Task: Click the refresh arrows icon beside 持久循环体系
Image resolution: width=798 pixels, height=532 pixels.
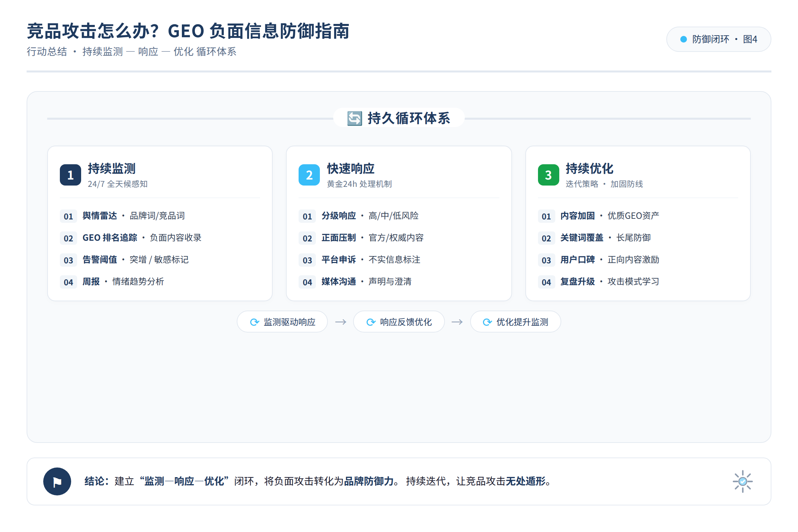Action: (354, 118)
